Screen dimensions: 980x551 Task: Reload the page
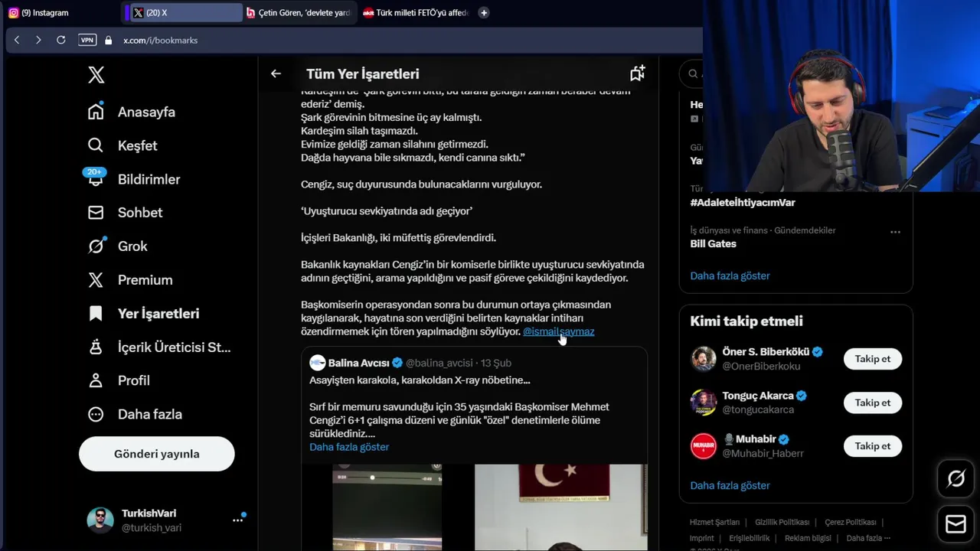60,40
